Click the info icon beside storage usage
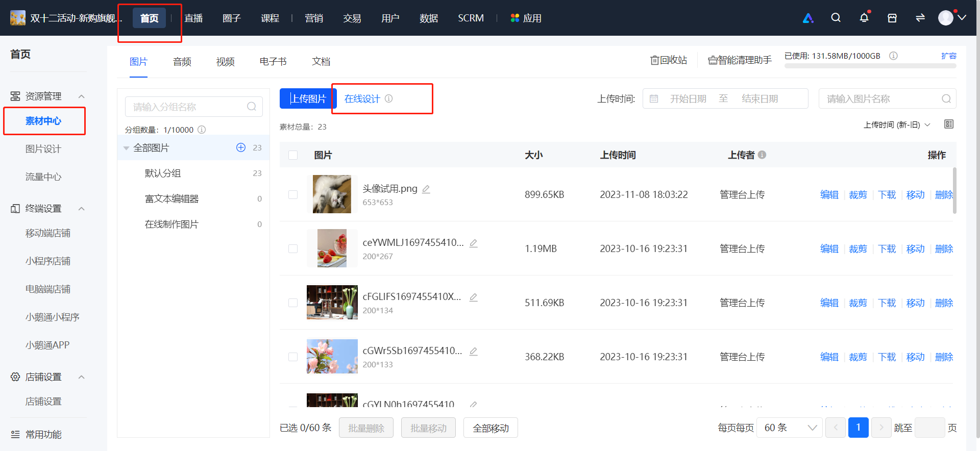Viewport: 980px width, 451px height. (x=893, y=56)
